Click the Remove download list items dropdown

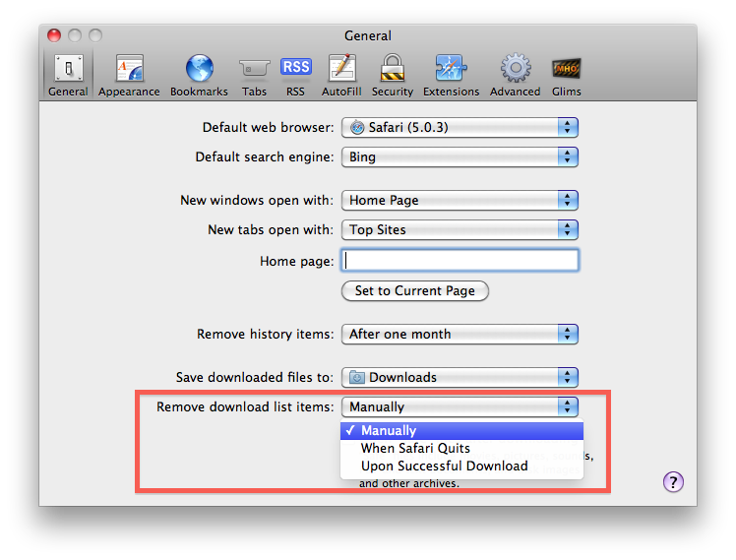pos(460,406)
